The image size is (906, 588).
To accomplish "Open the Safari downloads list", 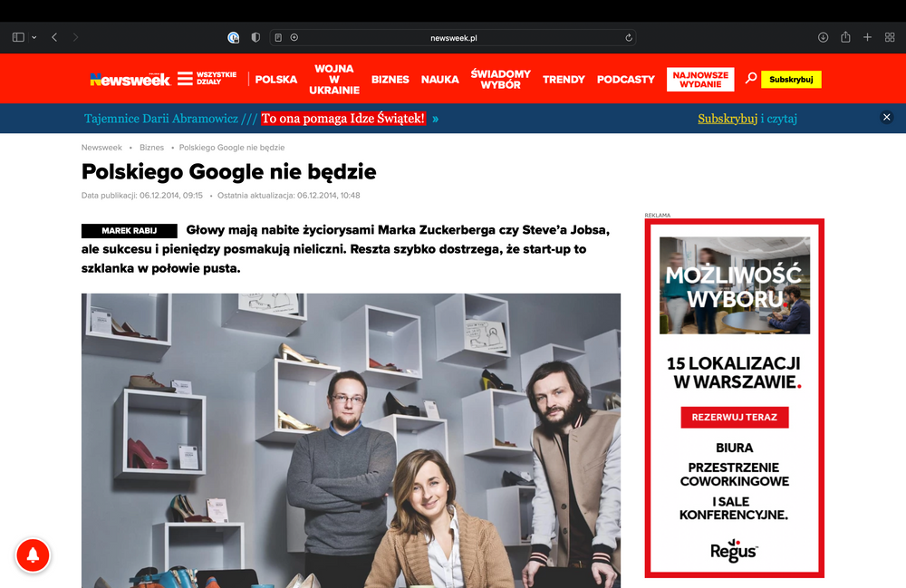I will 823,37.
